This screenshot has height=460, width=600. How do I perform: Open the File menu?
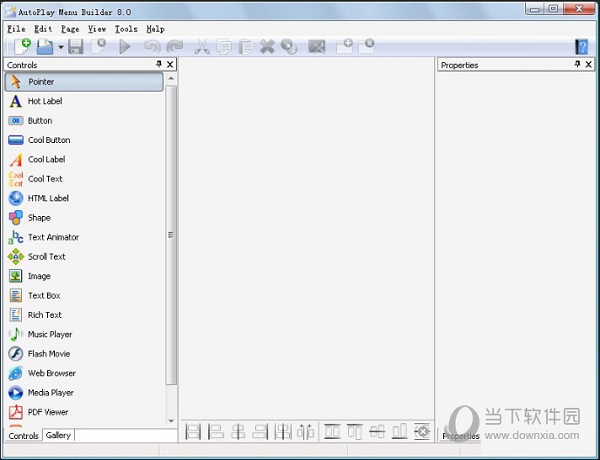(x=16, y=29)
